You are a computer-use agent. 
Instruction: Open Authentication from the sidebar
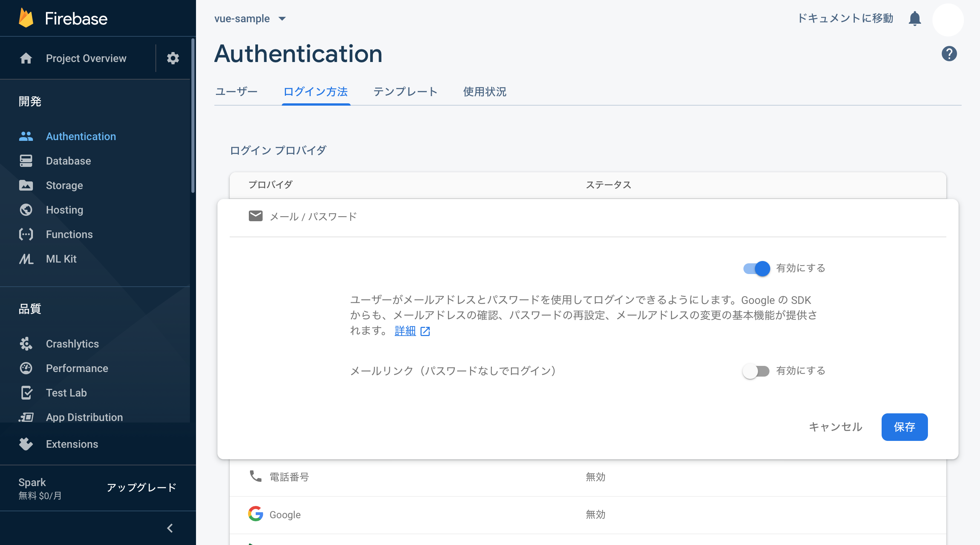point(81,136)
